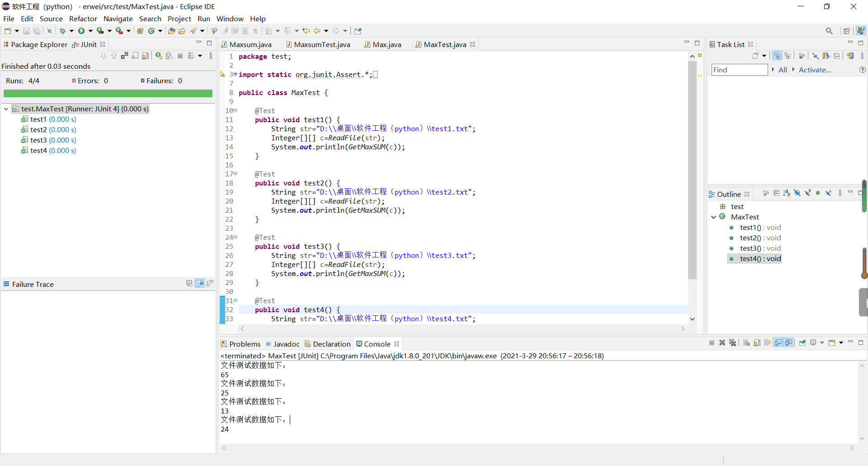Open the Project menu
Screen dimensions: 868x466
click(x=179, y=19)
